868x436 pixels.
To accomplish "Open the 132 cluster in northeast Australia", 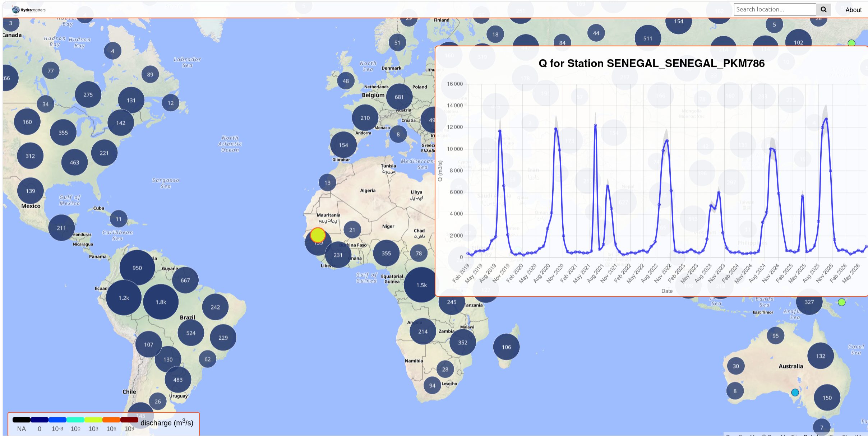I will tap(821, 356).
